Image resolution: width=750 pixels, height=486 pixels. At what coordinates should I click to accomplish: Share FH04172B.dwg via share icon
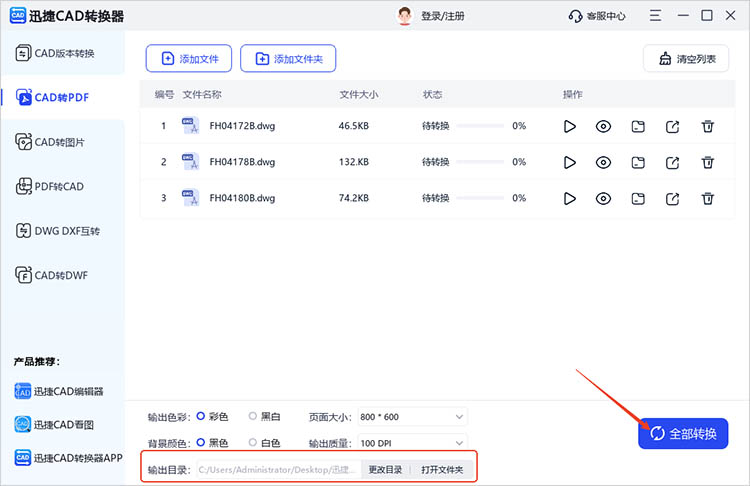(673, 127)
